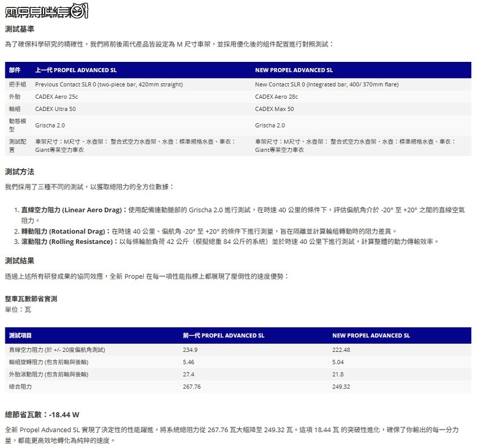Click the 222.48 value
Viewport: 478px width, 448px height.
341,350
